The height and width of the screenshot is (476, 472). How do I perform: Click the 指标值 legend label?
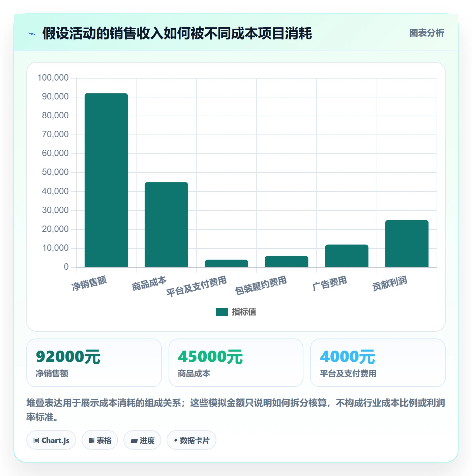pyautogui.click(x=244, y=312)
